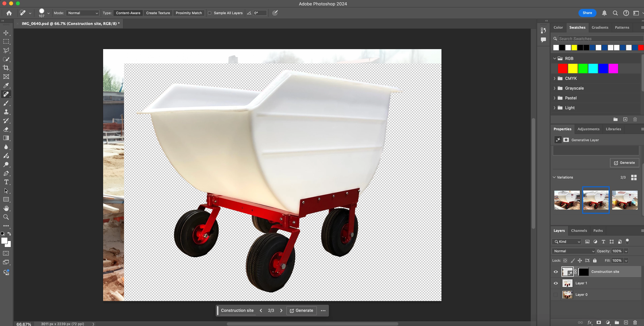Screen dimensions: 644x326
Task: Pick the cyan RGB swatch
Action: coord(593,69)
